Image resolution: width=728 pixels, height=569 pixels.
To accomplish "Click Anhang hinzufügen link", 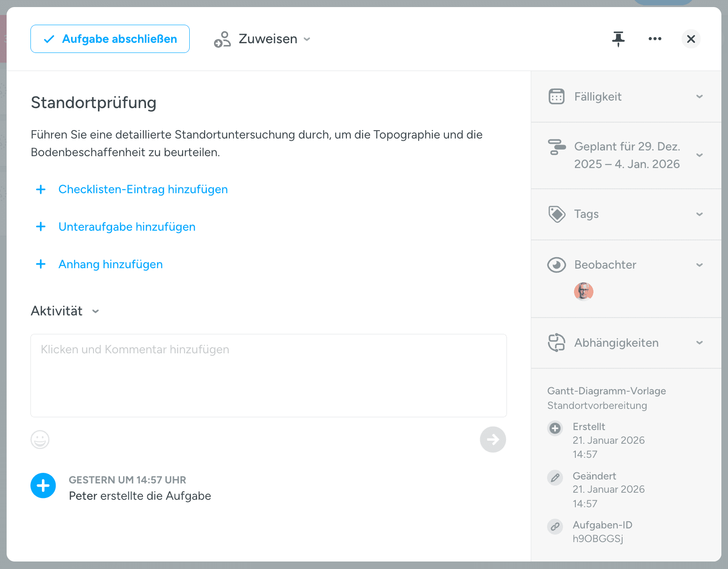I will [x=110, y=264].
